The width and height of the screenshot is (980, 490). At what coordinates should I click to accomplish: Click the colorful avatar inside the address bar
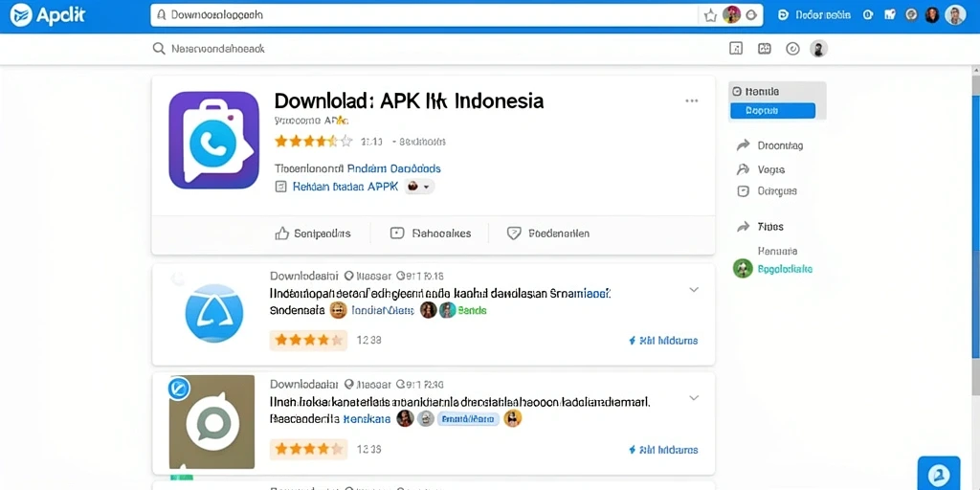pyautogui.click(x=731, y=15)
